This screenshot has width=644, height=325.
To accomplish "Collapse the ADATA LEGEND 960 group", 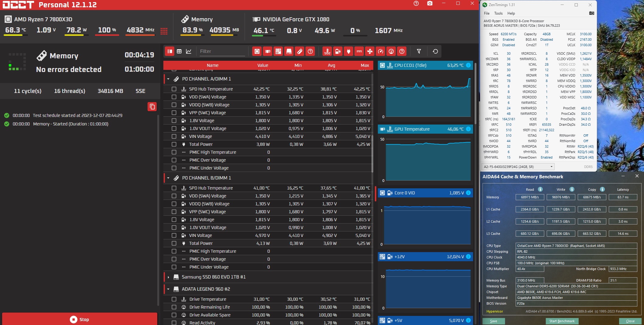I will [168, 289].
